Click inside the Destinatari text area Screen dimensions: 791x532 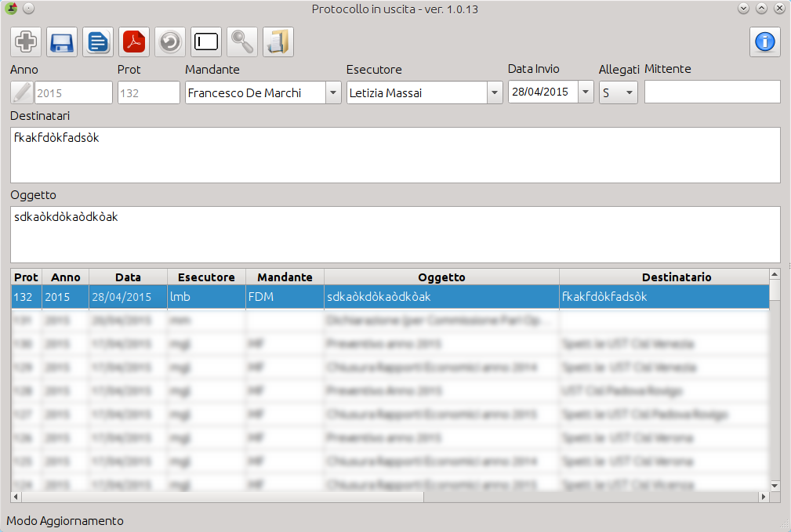[x=395, y=155]
